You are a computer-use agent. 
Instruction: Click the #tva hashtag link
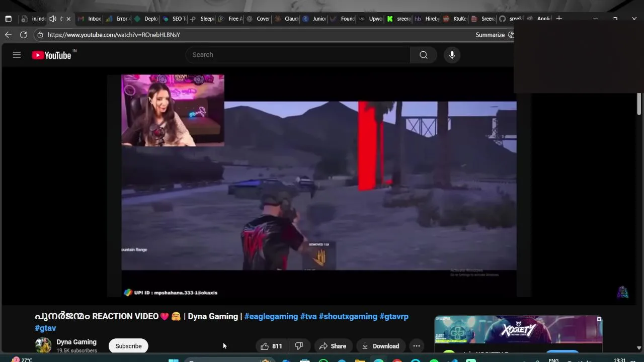point(308,316)
